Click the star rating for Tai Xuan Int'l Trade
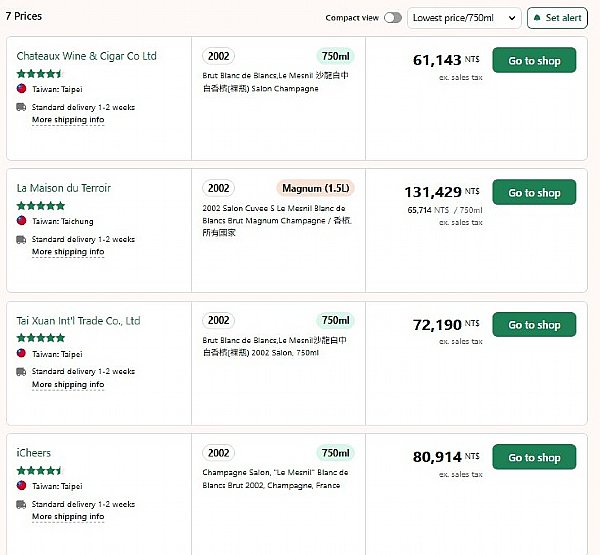 point(41,338)
